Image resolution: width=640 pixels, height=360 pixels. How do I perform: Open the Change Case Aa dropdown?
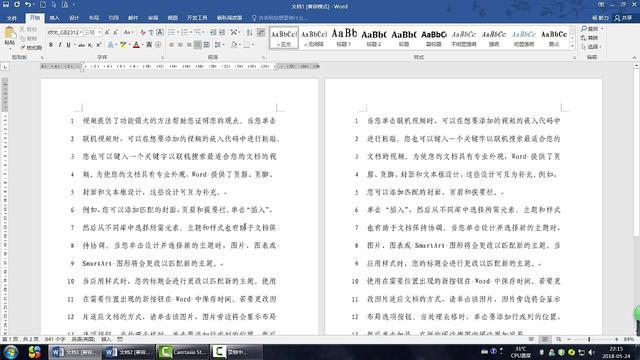pos(128,32)
